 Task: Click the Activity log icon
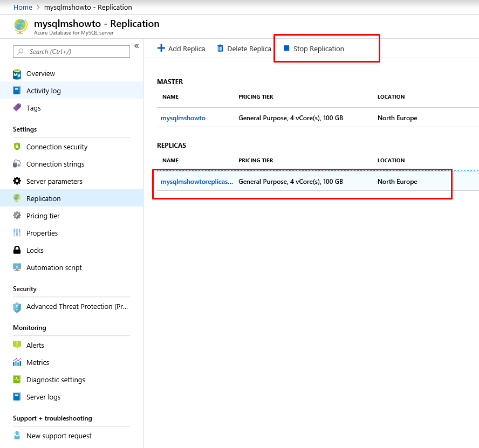[x=17, y=91]
